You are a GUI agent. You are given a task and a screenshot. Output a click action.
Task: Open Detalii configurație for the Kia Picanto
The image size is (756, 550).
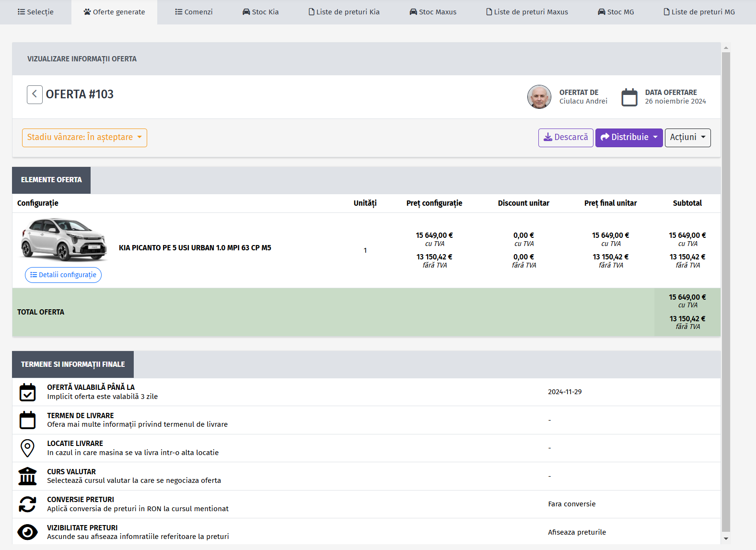tap(63, 275)
